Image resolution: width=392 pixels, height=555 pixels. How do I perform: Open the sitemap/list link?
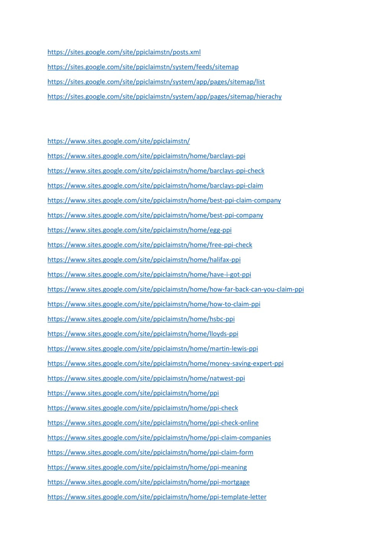coord(156,82)
